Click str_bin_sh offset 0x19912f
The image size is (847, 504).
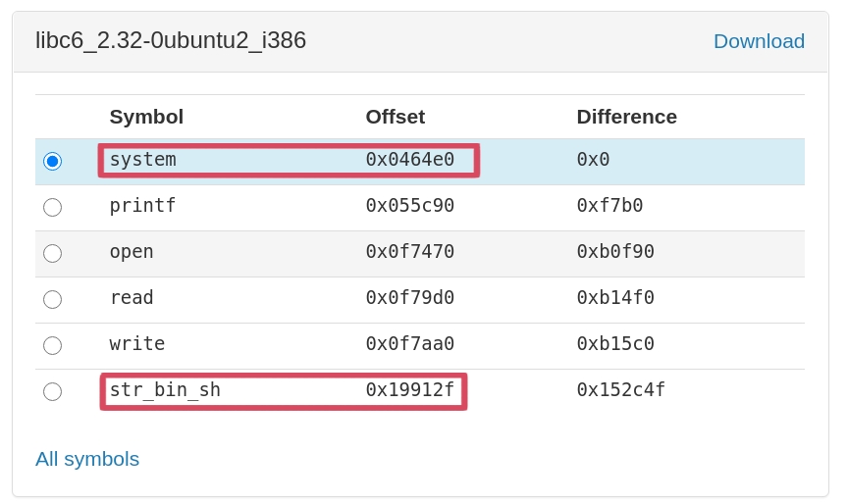pos(409,389)
